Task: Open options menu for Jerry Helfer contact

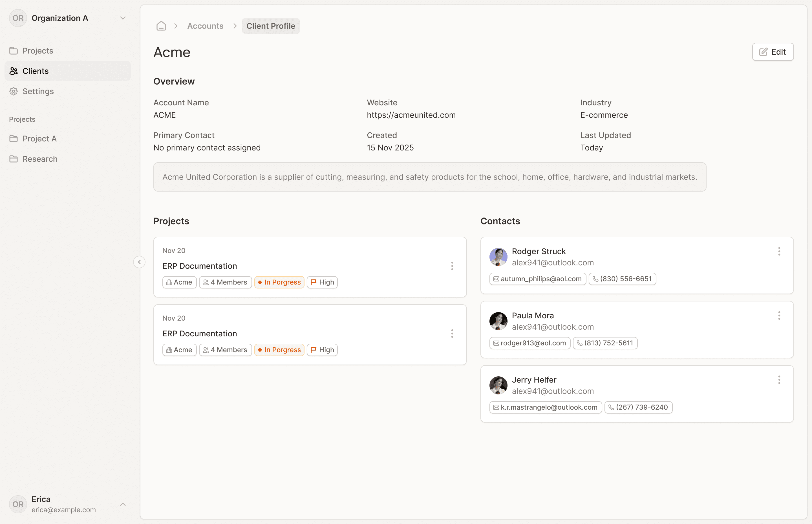Action: point(779,380)
